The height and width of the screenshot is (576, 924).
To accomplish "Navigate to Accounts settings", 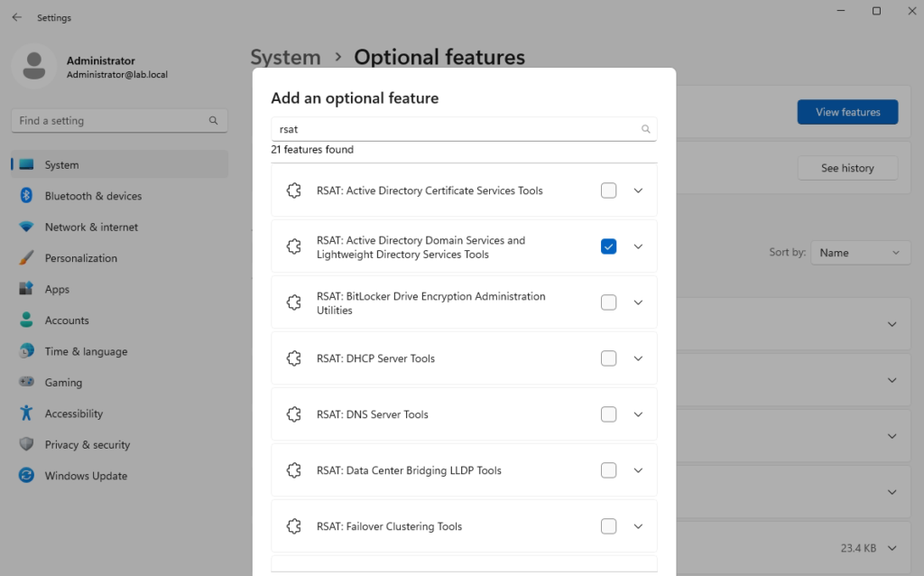I will coord(120,321).
